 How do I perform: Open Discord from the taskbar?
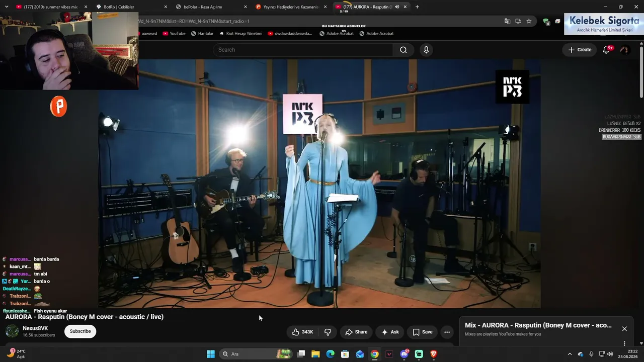[x=405, y=354]
